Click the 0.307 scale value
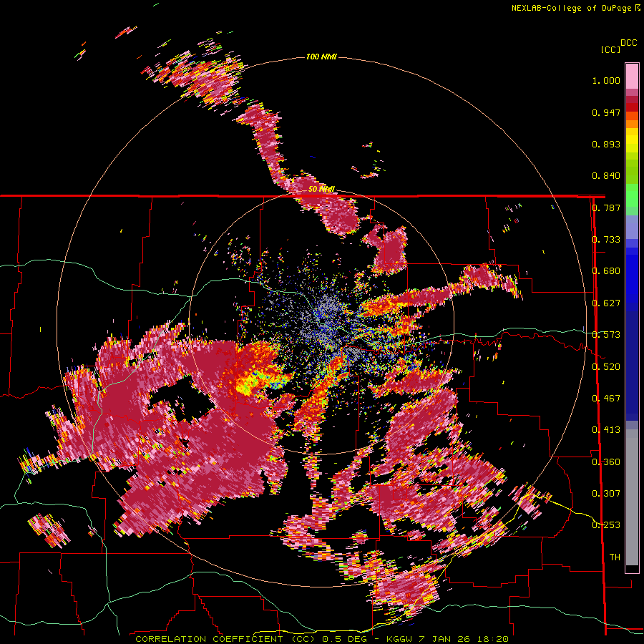644x644 pixels. coord(606,493)
